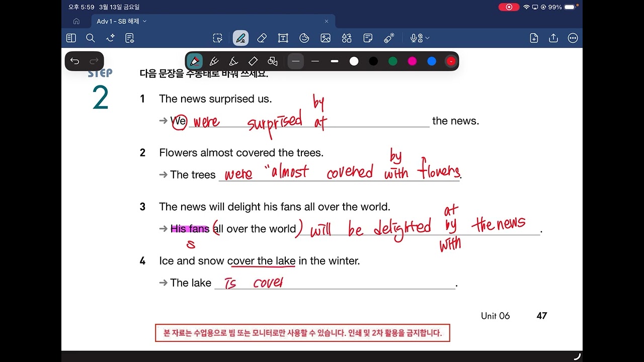Select the medium stroke width
The width and height of the screenshot is (644, 362).
pyautogui.click(x=315, y=61)
